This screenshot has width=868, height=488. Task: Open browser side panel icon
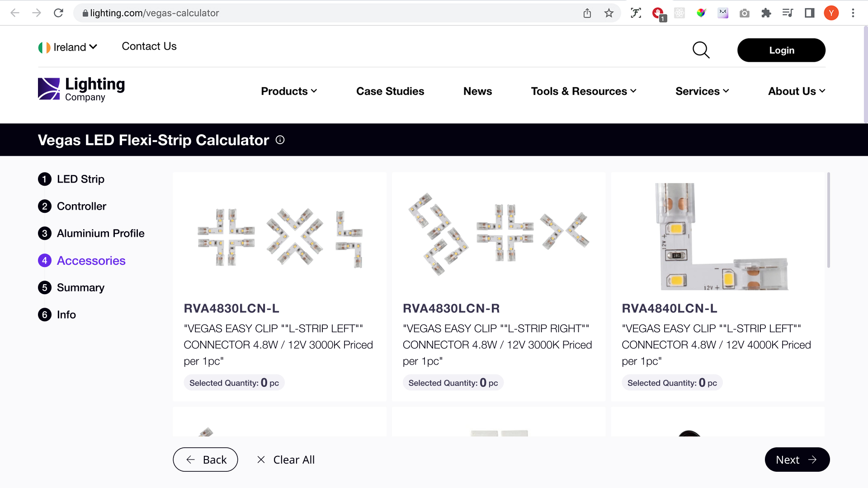pos(809,13)
